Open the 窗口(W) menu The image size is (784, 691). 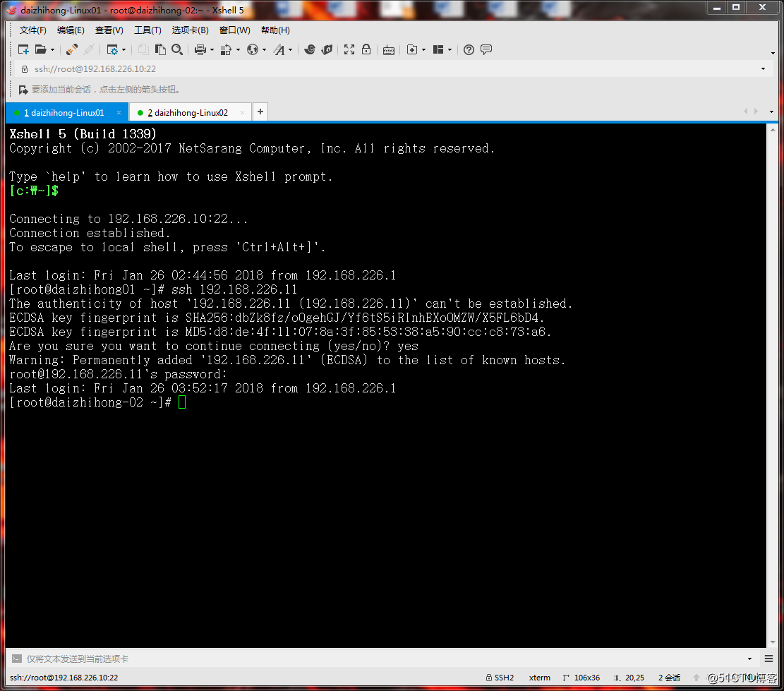click(x=234, y=30)
